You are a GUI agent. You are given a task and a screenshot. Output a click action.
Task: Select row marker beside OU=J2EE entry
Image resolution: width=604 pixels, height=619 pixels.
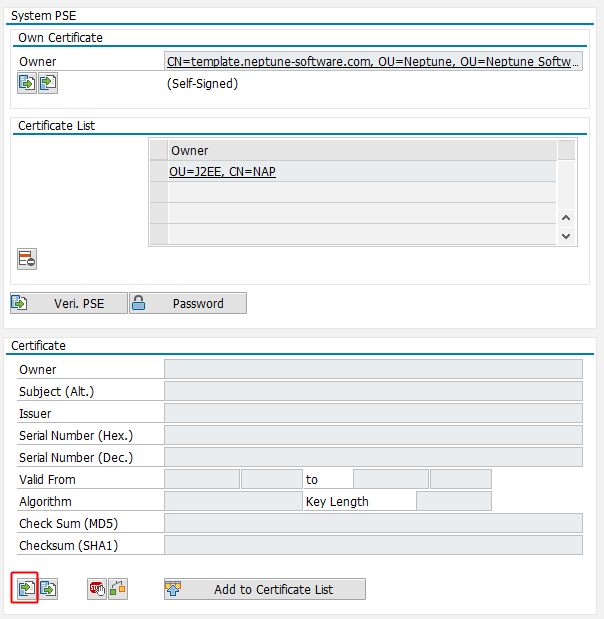158,172
